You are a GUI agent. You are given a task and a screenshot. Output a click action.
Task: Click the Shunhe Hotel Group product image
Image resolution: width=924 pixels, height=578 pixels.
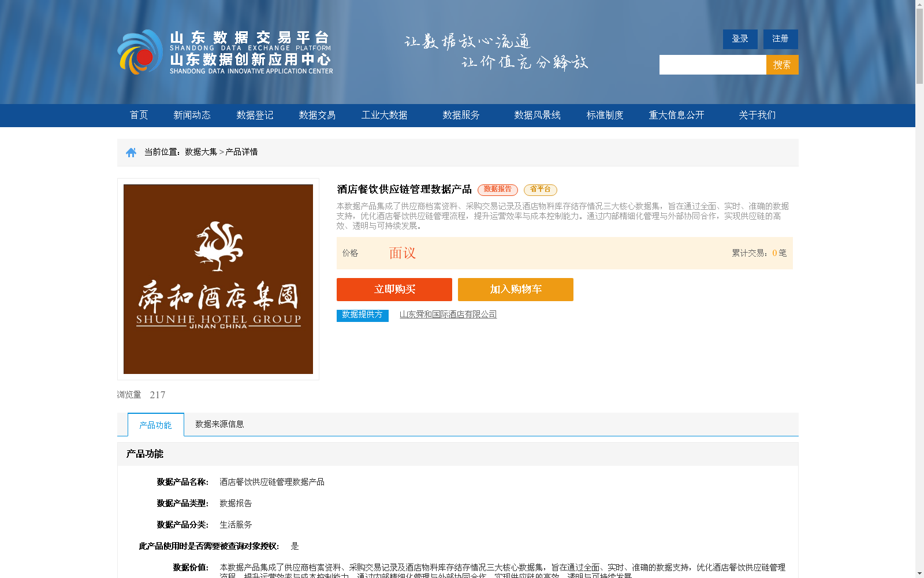coord(218,279)
